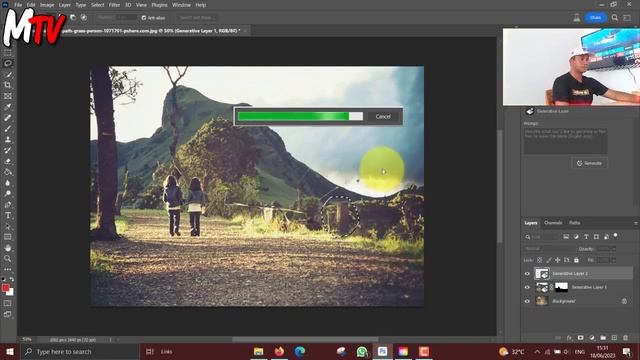Cancel the generation progress dialog
The height and width of the screenshot is (360, 640).
383,116
